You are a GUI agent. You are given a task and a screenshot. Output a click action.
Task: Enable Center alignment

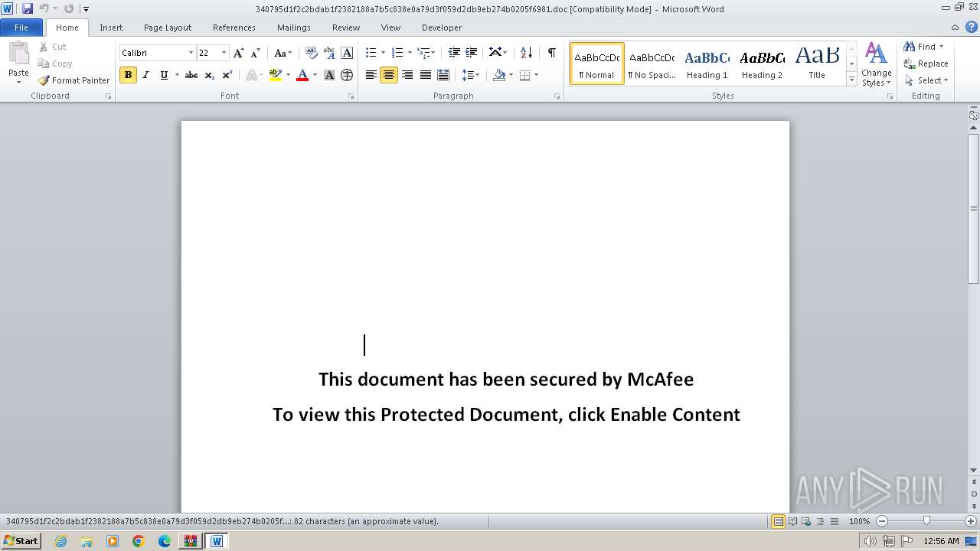coord(389,75)
